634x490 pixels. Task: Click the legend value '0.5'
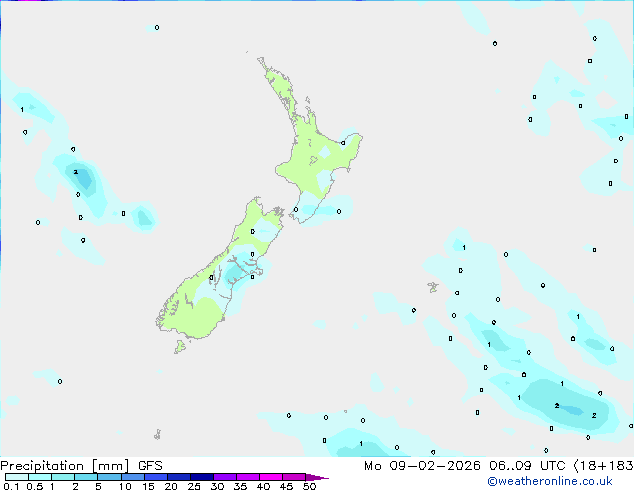[x=35, y=486]
